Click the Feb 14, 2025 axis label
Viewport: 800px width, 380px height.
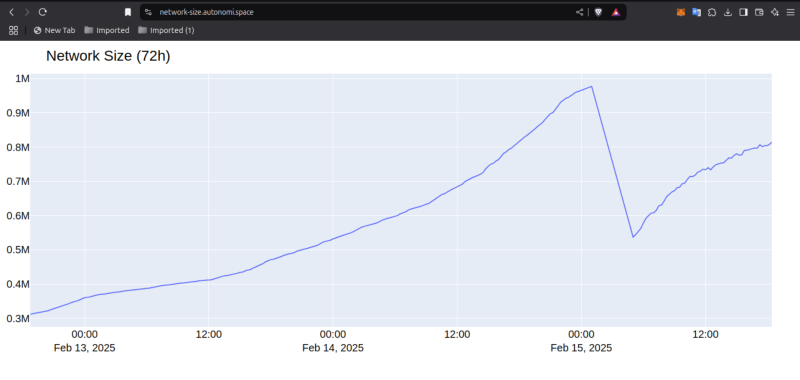(x=333, y=348)
